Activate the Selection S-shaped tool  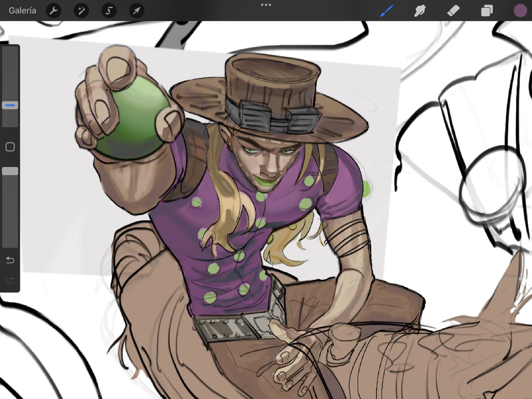click(109, 11)
